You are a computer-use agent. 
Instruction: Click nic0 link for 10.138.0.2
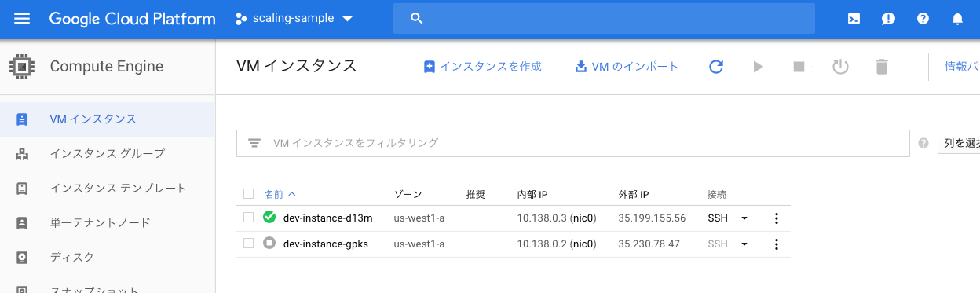tap(583, 244)
